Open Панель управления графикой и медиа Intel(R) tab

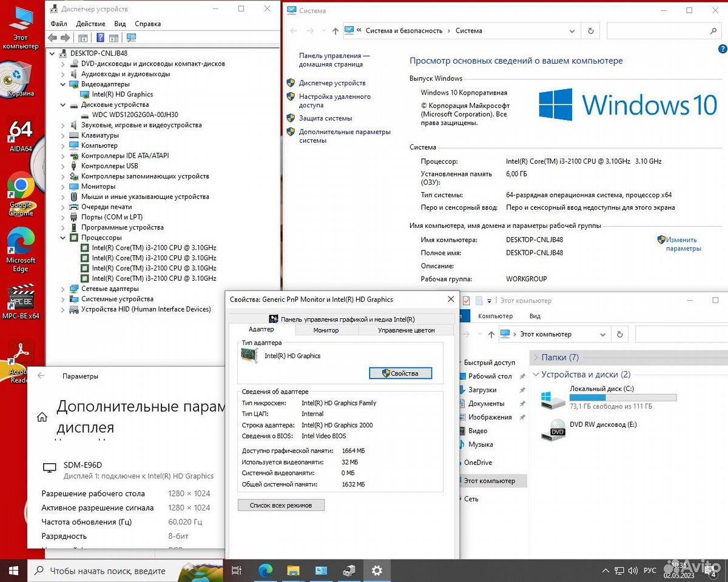(342, 319)
